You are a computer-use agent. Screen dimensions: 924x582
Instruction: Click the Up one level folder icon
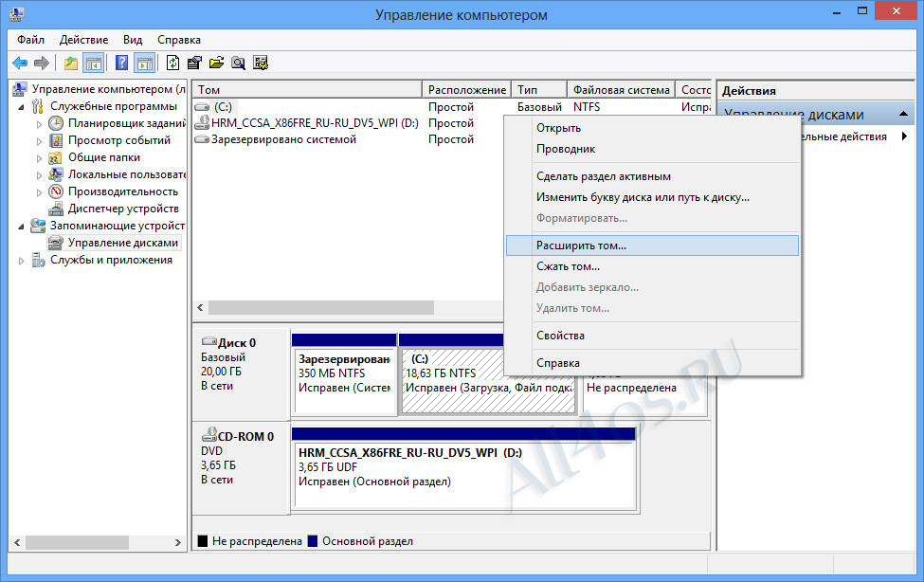71,63
